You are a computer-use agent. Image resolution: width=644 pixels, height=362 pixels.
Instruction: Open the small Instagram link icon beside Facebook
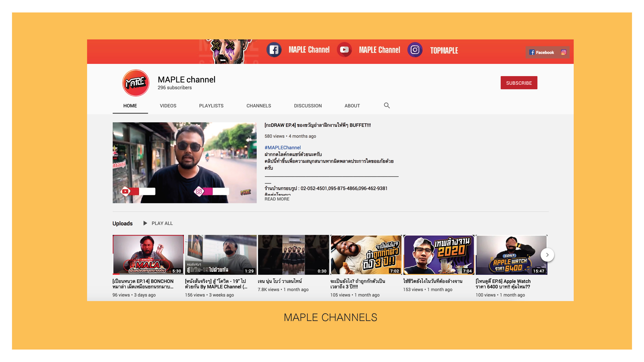click(x=563, y=52)
